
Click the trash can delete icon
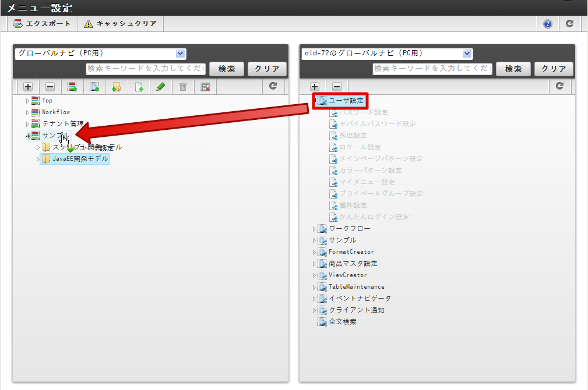coord(183,87)
